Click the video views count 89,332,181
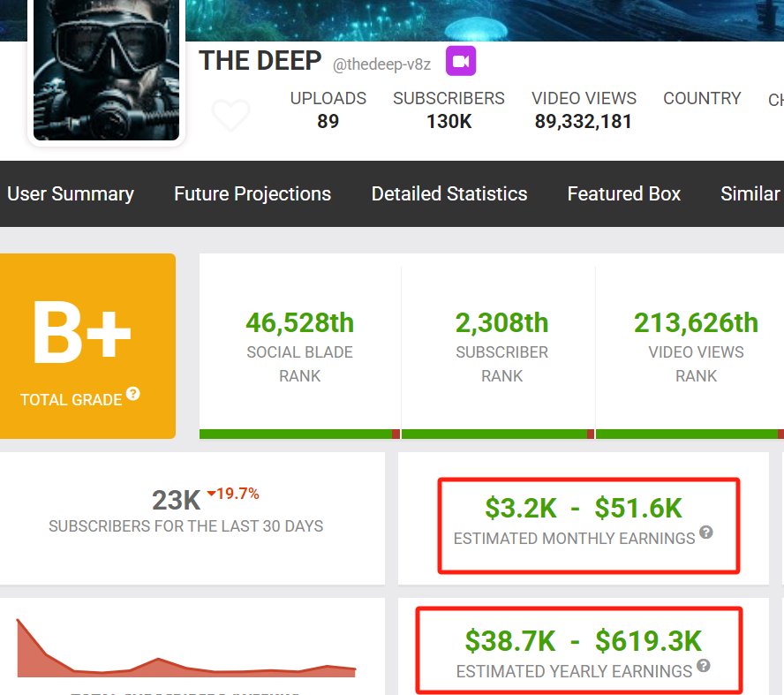Screen dimensions: 784x695 pyautogui.click(x=584, y=122)
